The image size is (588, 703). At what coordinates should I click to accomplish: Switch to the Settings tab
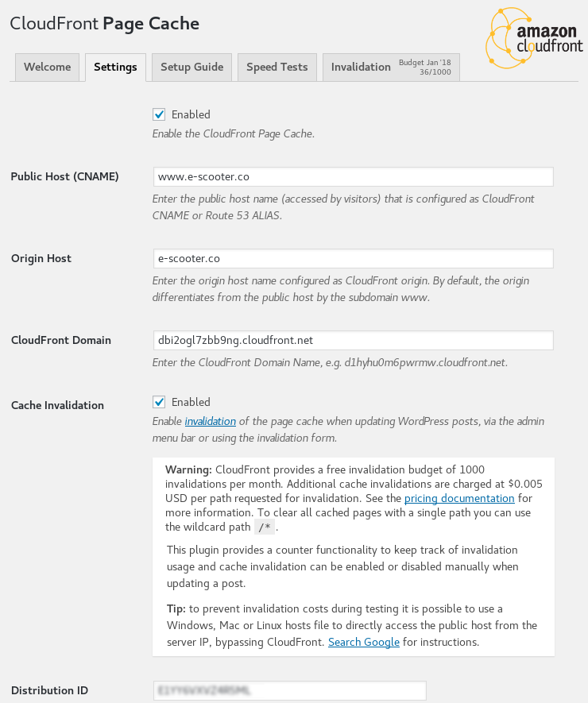115,68
